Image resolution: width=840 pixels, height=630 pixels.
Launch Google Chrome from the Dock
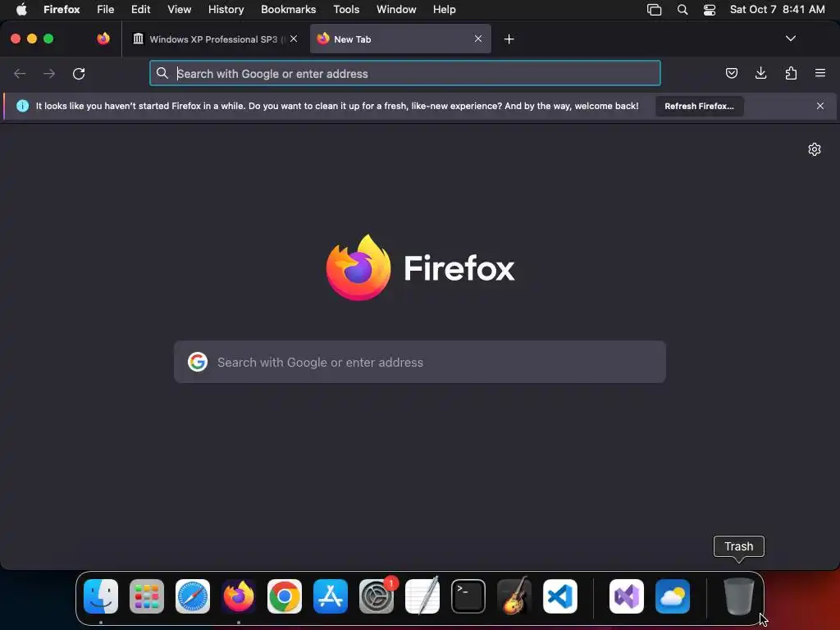285,596
